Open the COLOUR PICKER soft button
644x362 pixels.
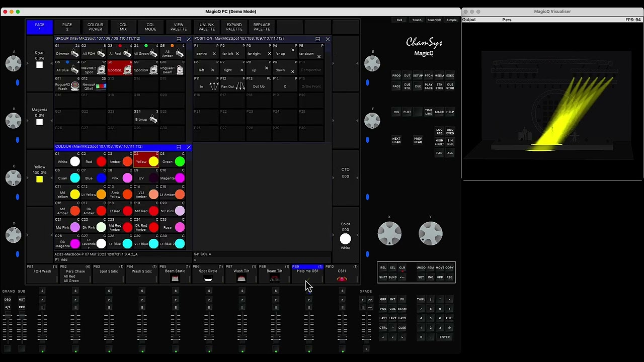[95, 27]
